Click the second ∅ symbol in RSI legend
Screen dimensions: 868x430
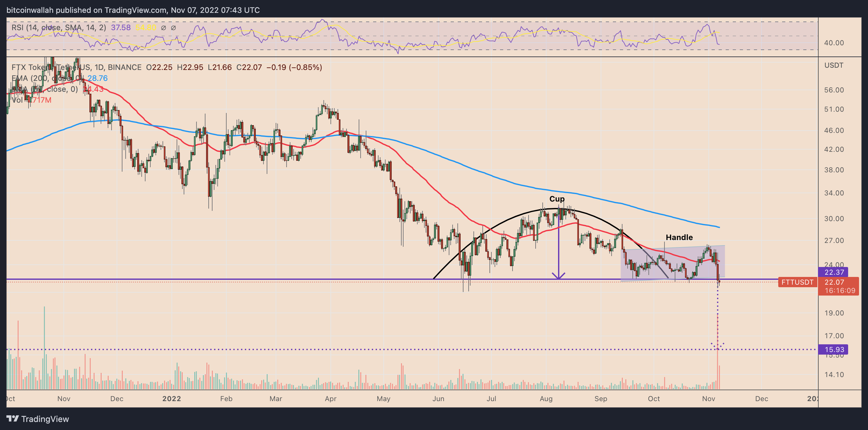point(173,28)
